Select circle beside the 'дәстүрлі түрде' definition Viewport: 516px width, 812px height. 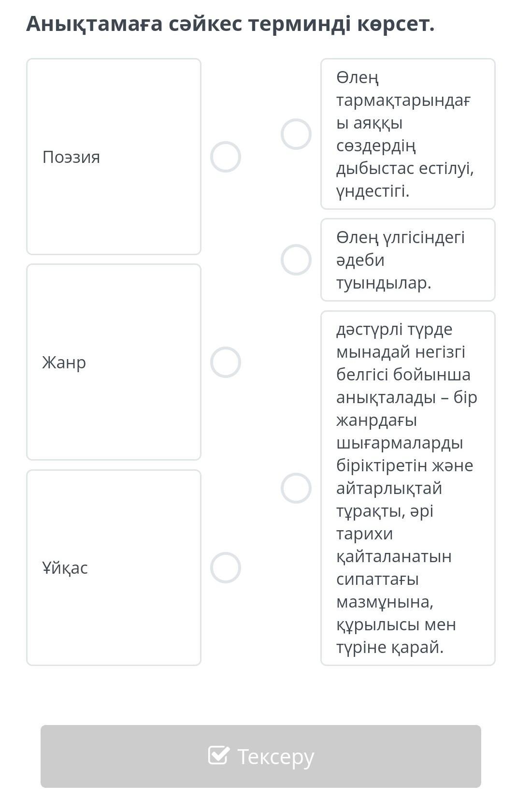coord(296,488)
